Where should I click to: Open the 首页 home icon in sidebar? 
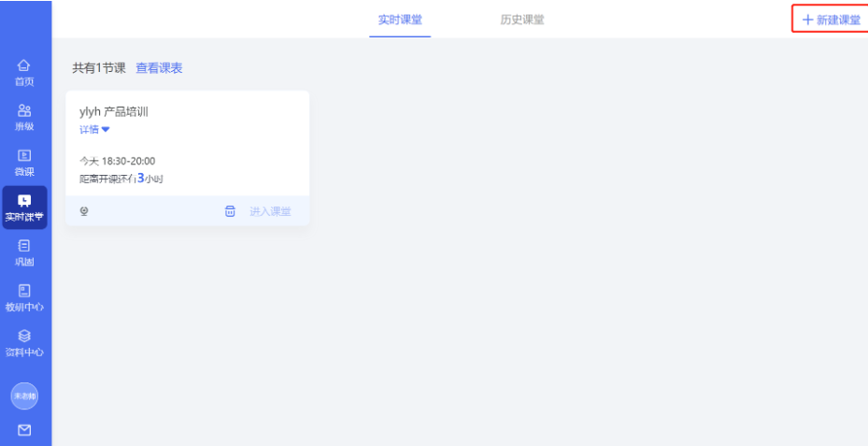24,66
